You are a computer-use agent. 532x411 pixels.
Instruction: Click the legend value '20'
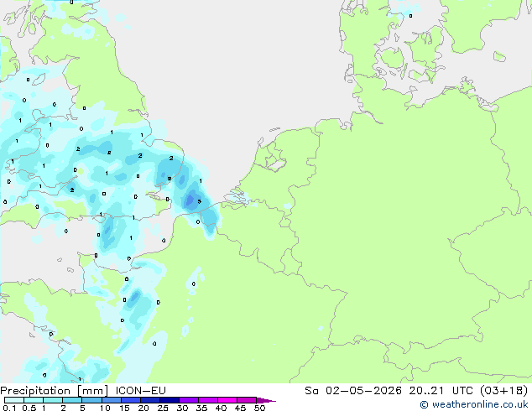click(x=143, y=408)
